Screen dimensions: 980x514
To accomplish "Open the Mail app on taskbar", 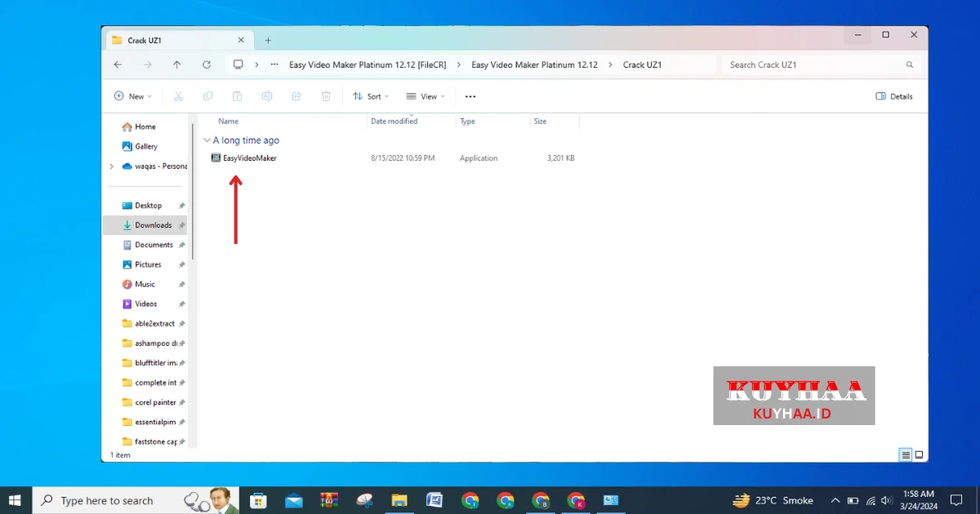I will 294,500.
